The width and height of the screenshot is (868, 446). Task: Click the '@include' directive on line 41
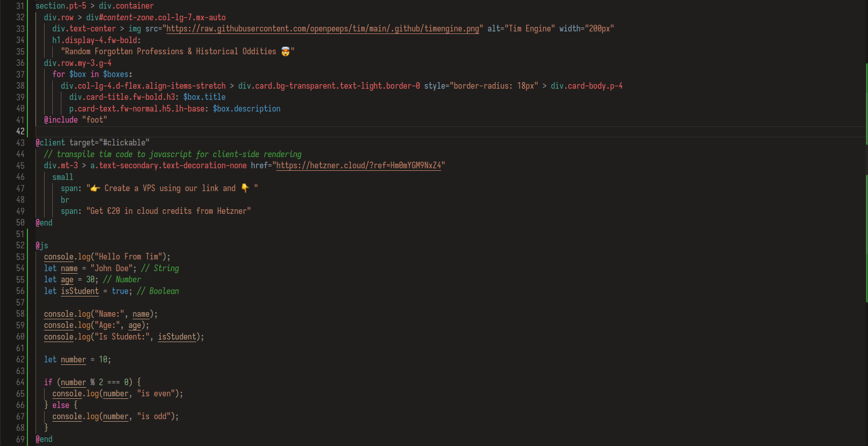(x=61, y=120)
